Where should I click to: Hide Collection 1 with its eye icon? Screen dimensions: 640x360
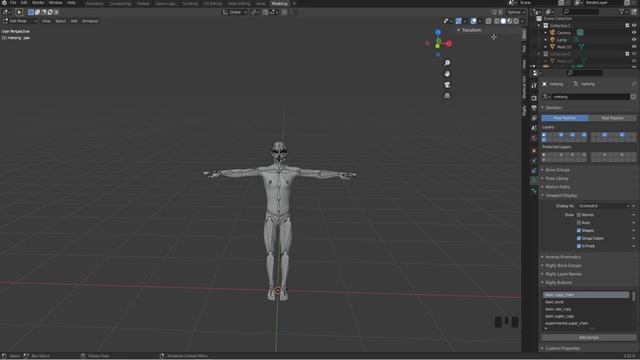(x=634, y=25)
